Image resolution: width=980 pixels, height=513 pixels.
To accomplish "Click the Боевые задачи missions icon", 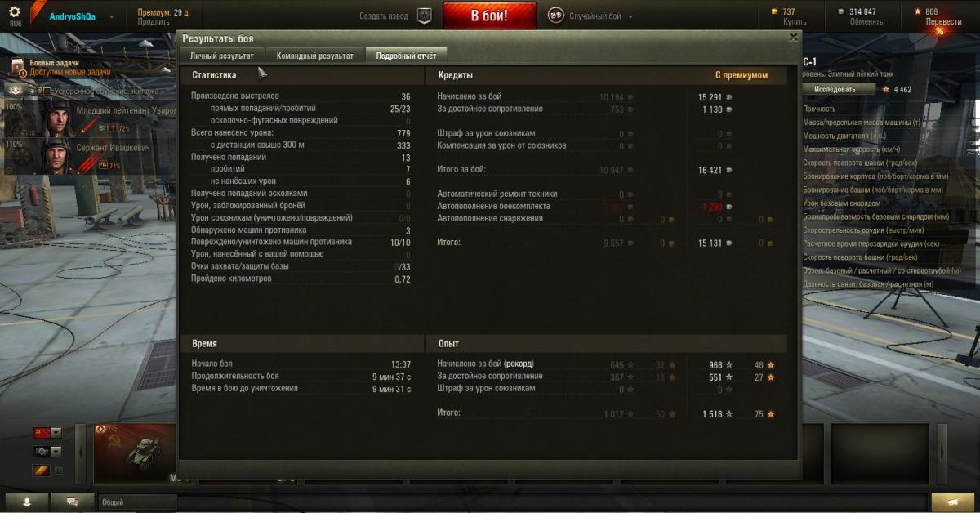I will tap(19, 66).
